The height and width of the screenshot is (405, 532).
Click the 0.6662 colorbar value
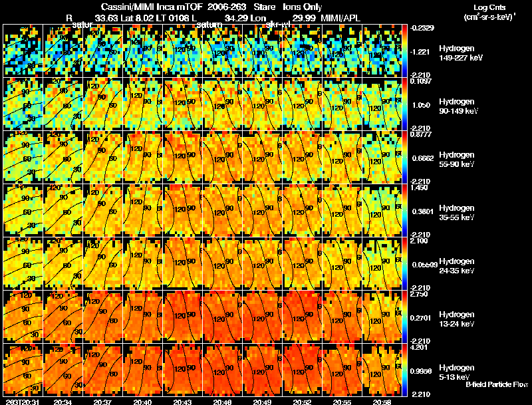422,158
